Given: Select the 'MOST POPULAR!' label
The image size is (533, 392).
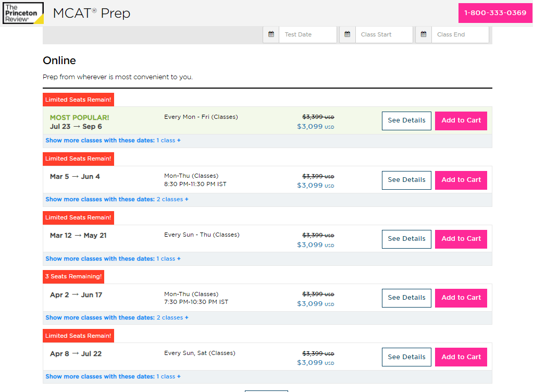Looking at the screenshot, I should click(x=80, y=118).
